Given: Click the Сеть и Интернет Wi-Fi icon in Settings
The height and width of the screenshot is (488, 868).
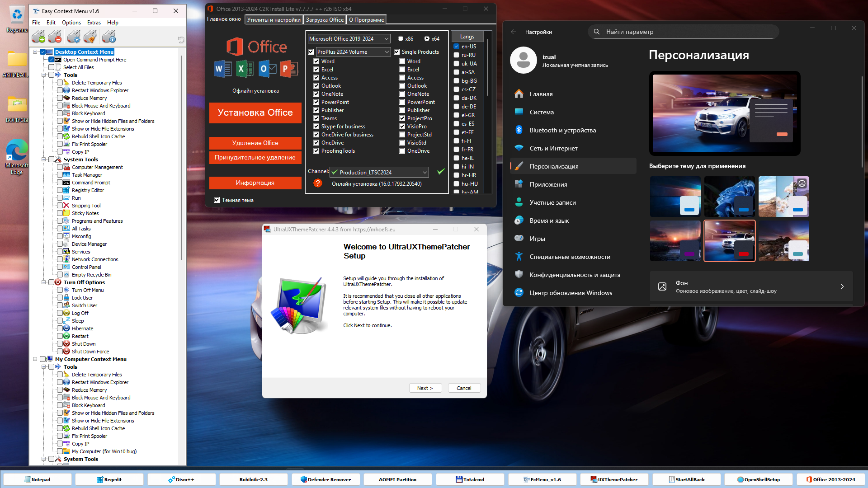Looking at the screenshot, I should pyautogui.click(x=519, y=148).
